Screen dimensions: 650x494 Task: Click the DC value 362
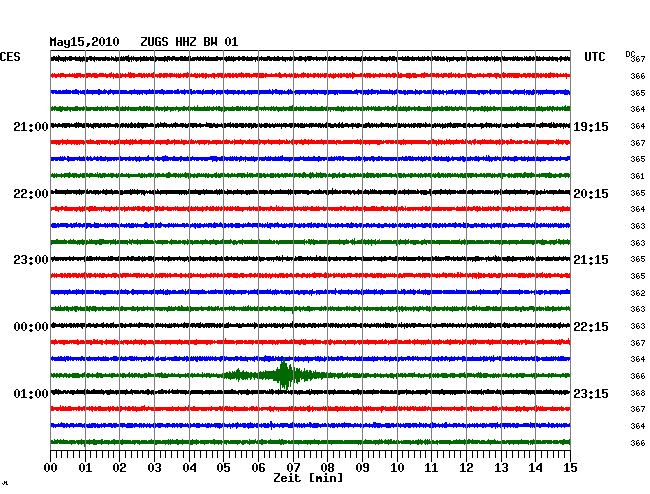[x=638, y=293]
